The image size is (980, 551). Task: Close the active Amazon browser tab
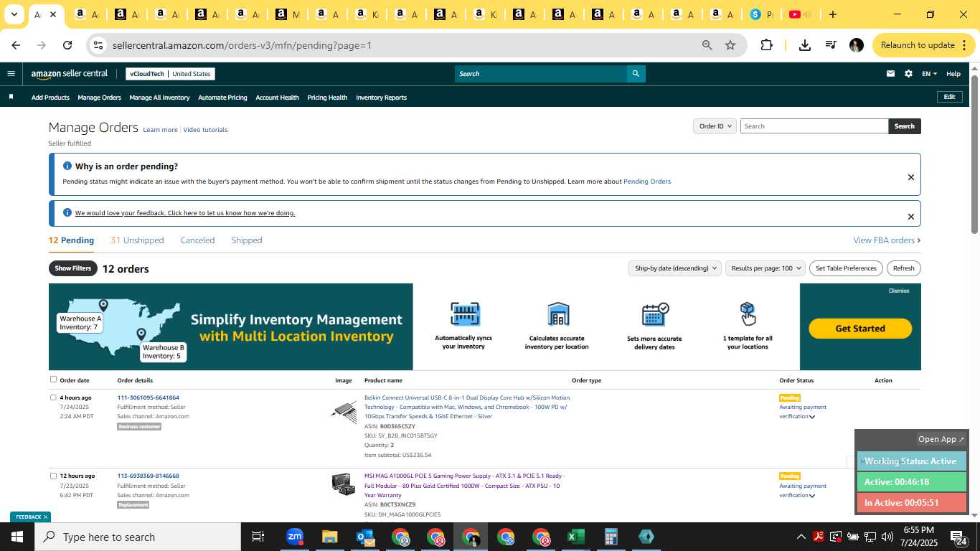click(x=53, y=14)
